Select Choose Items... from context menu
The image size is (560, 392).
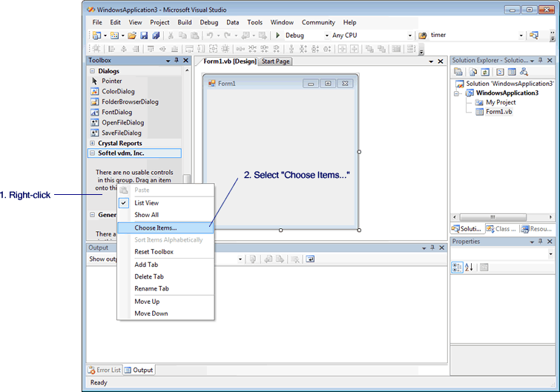click(155, 227)
